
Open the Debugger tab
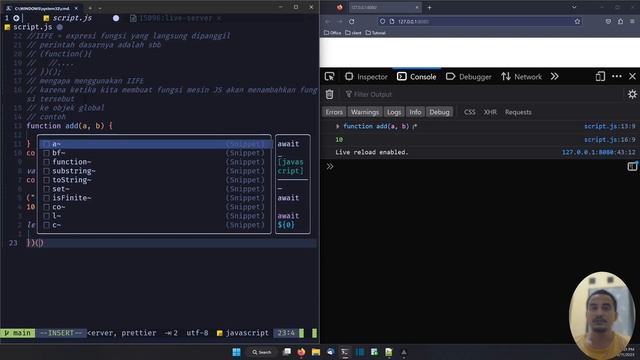(469, 76)
